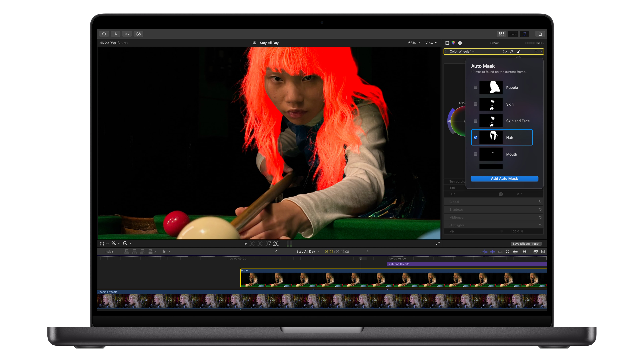Check the Skin mask checkbox
This screenshot has height=362, width=644.
(475, 104)
